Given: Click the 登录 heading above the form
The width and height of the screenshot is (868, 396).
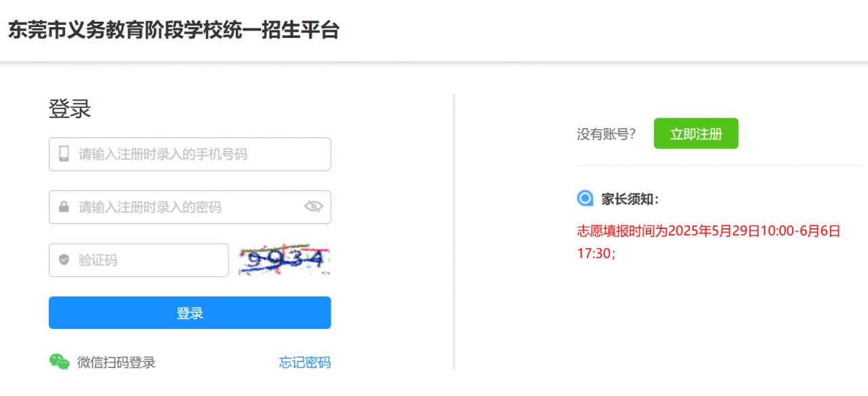Looking at the screenshot, I should pyautogui.click(x=69, y=109).
